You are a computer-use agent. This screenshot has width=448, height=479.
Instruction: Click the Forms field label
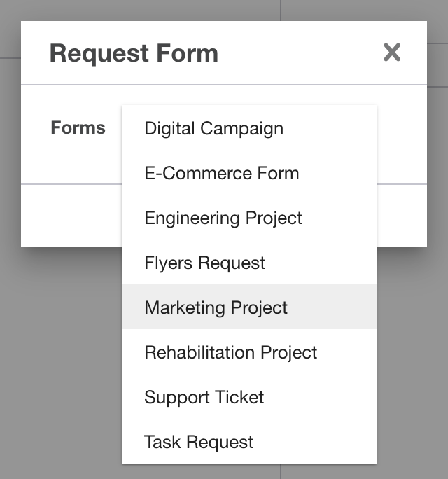coord(78,128)
